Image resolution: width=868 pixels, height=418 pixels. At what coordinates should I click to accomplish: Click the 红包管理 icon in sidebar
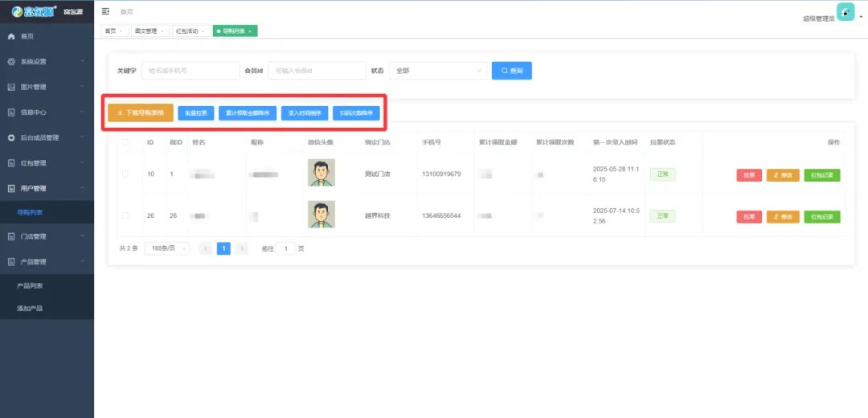click(11, 163)
